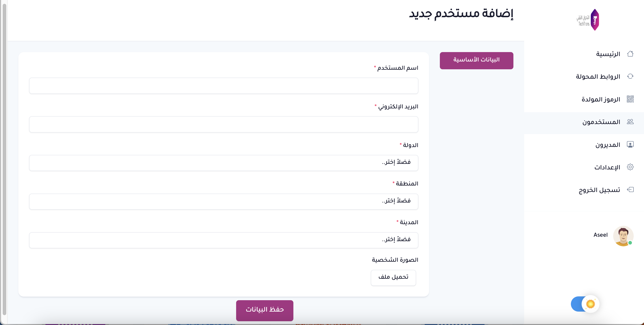Viewport: 644px width, 325px height.
Task: Click the QR code generated symbols icon
Action: pyautogui.click(x=630, y=99)
